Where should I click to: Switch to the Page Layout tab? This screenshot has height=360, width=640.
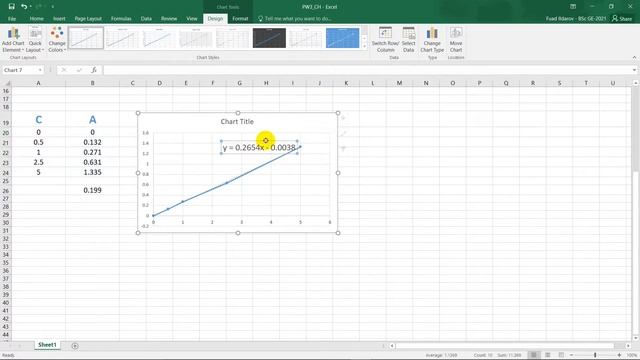coord(88,19)
